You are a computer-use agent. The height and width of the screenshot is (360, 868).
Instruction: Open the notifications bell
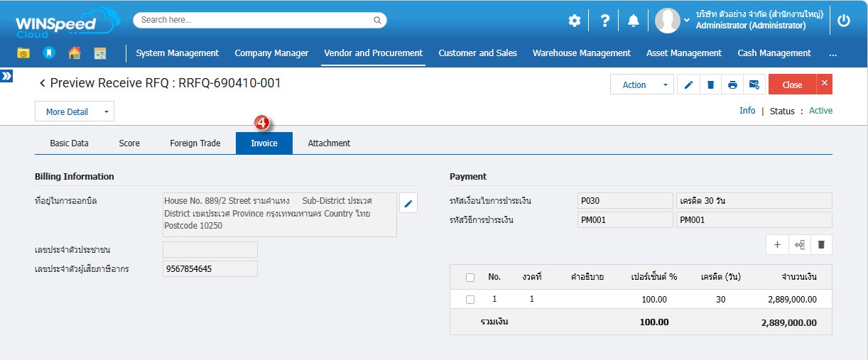[x=633, y=21]
